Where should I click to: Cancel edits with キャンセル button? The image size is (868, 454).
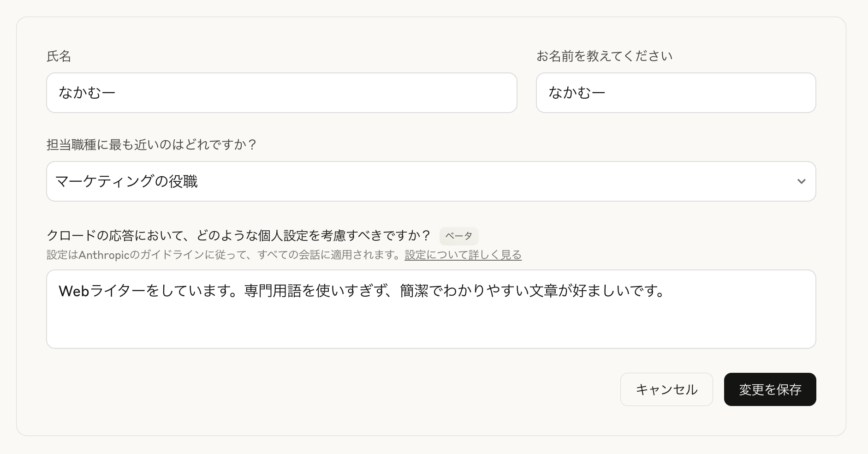[666, 389]
